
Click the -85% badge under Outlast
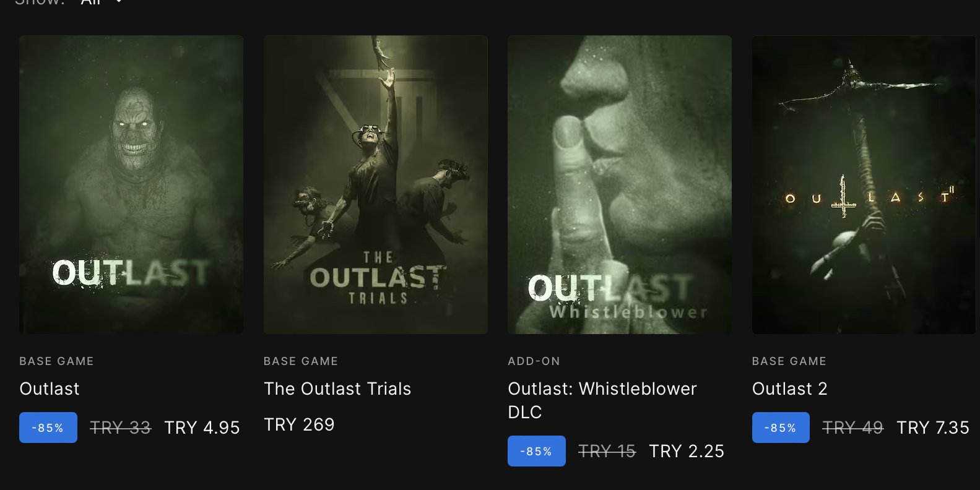click(48, 428)
